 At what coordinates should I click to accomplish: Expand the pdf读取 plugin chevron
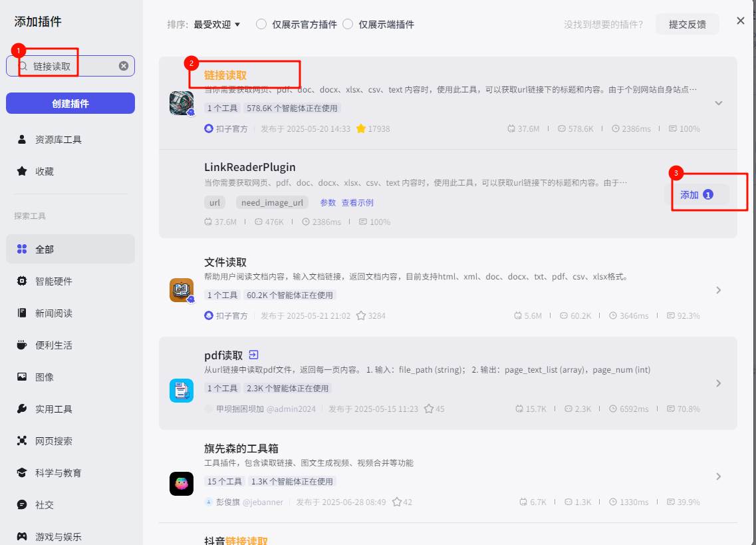(718, 383)
